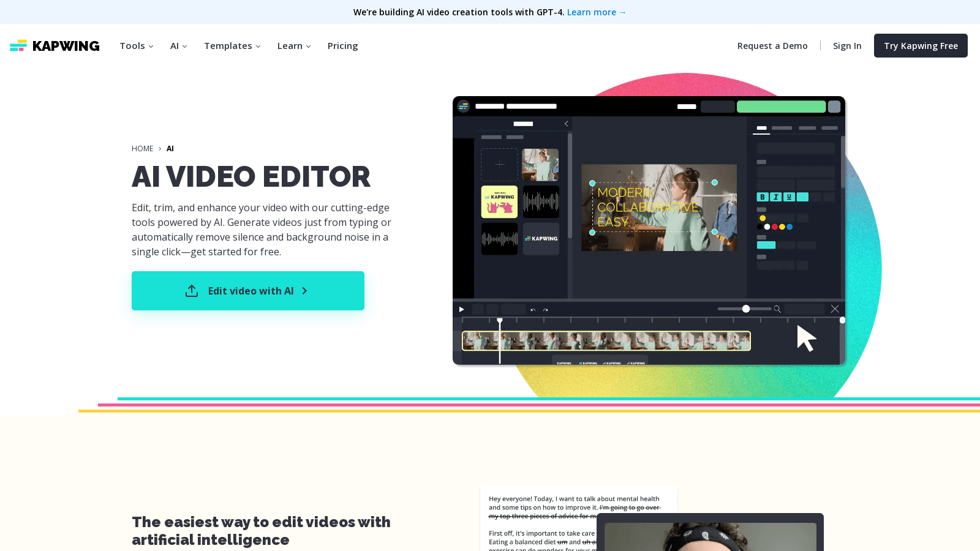Click paragraph starting 'Edit, trim, and enhance'
The width and height of the screenshot is (980, 551).
click(x=262, y=230)
